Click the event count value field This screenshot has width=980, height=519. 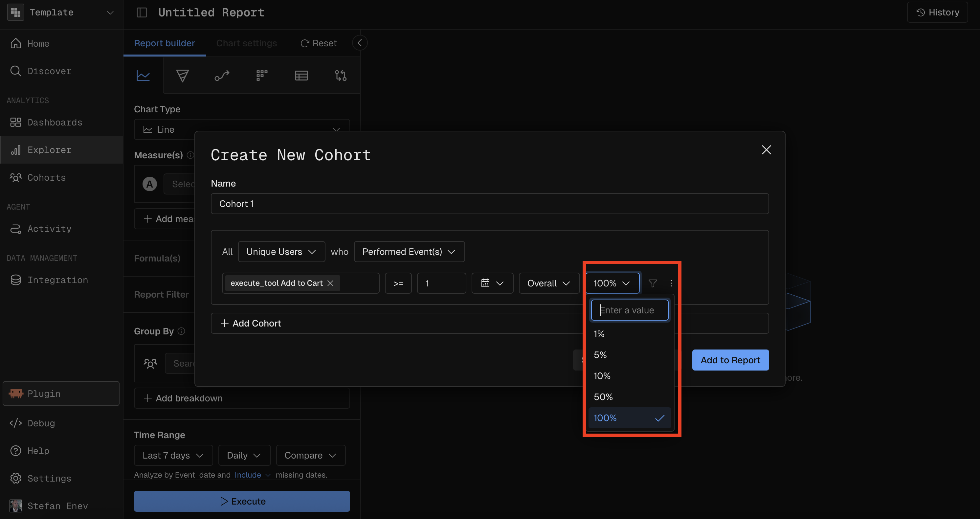(441, 283)
